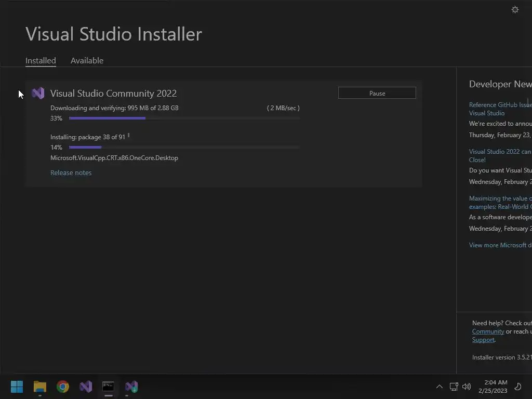Viewport: 532px width, 399px height.
Task: Click the Installing package 38 of 91 text
Action: click(x=87, y=137)
